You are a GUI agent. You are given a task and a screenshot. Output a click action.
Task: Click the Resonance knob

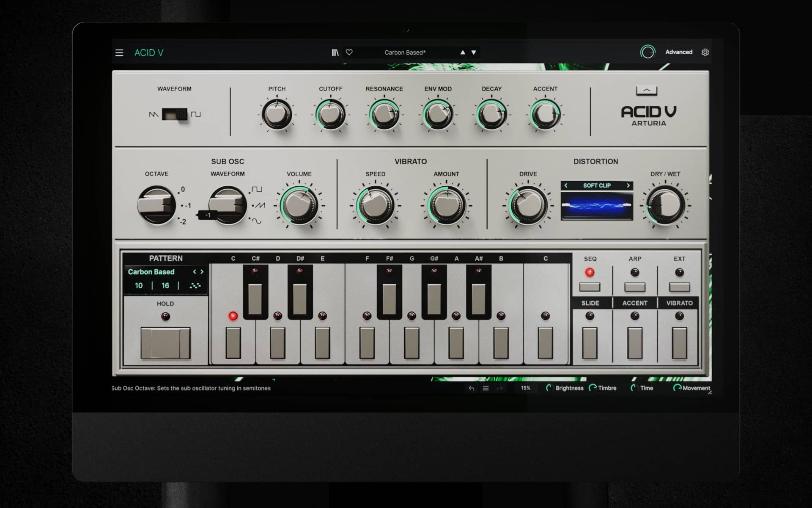coord(384,114)
